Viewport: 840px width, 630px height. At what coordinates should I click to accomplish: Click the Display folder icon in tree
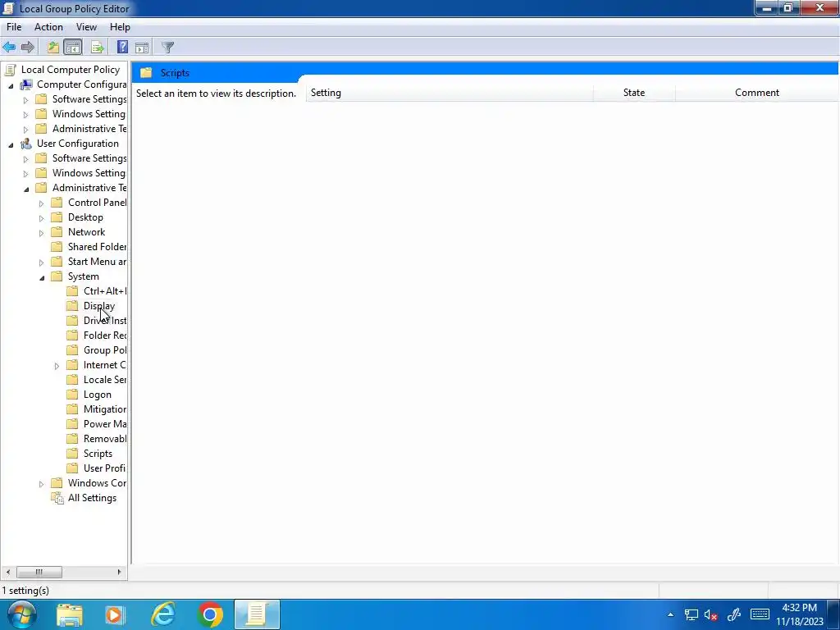pyautogui.click(x=72, y=305)
